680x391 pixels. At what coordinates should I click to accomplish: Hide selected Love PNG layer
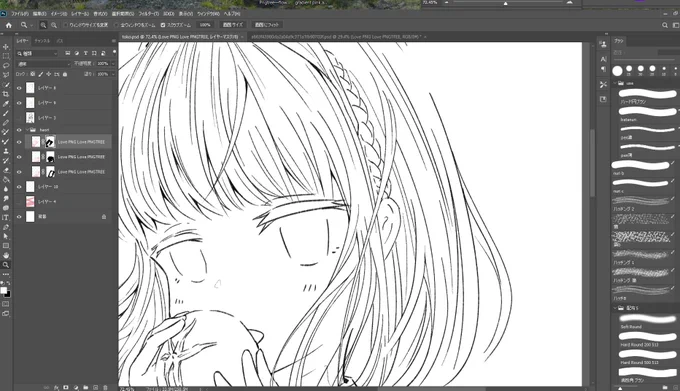(19, 142)
